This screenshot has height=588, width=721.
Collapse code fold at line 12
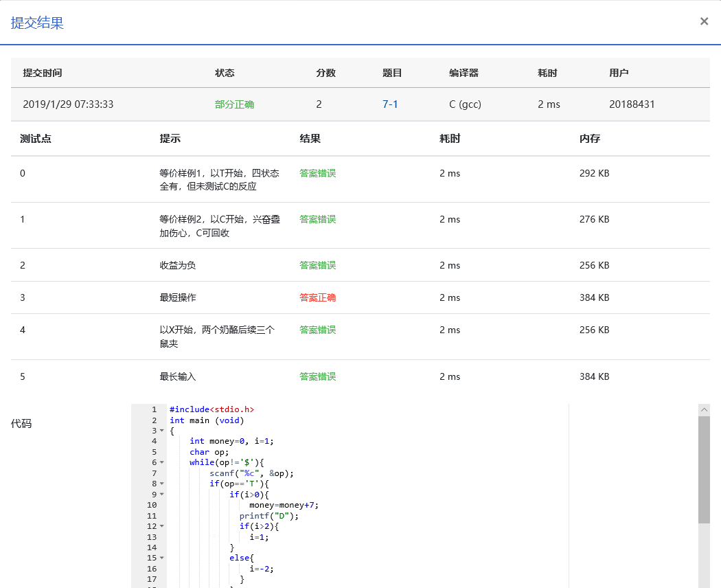[162, 526]
